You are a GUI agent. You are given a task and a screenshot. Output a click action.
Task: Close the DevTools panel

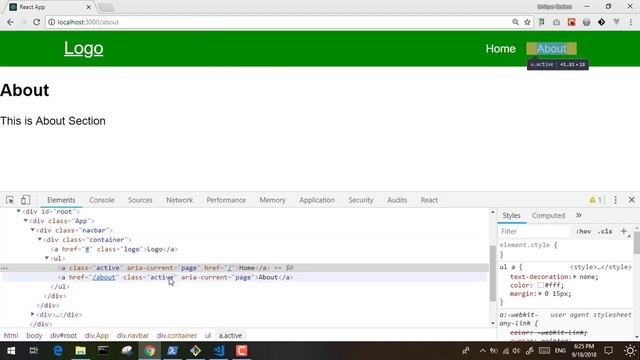click(631, 200)
